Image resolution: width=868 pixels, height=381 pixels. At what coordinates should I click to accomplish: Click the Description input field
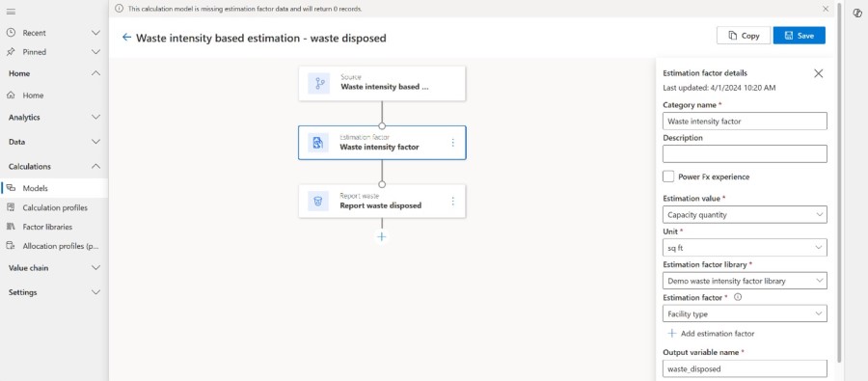tap(745, 154)
